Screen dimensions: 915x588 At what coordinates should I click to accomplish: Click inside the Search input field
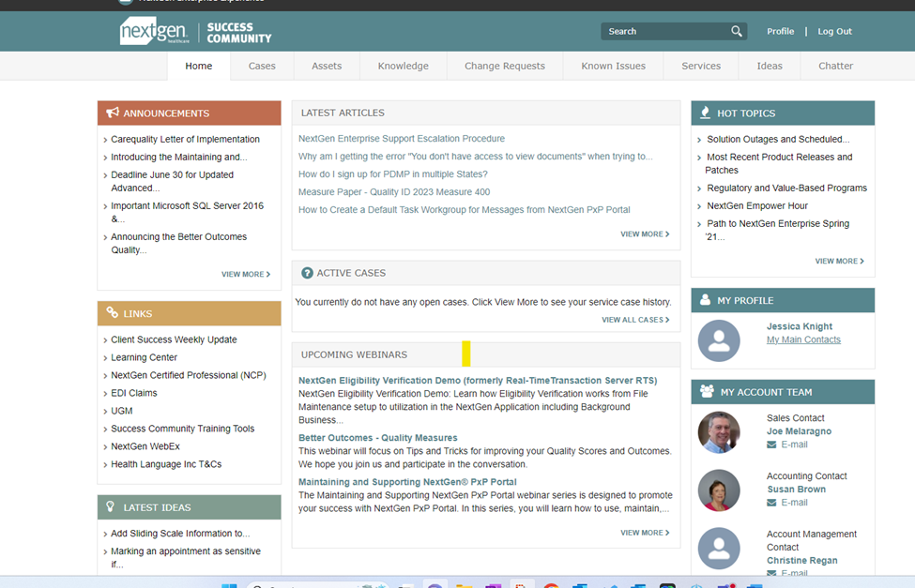664,31
